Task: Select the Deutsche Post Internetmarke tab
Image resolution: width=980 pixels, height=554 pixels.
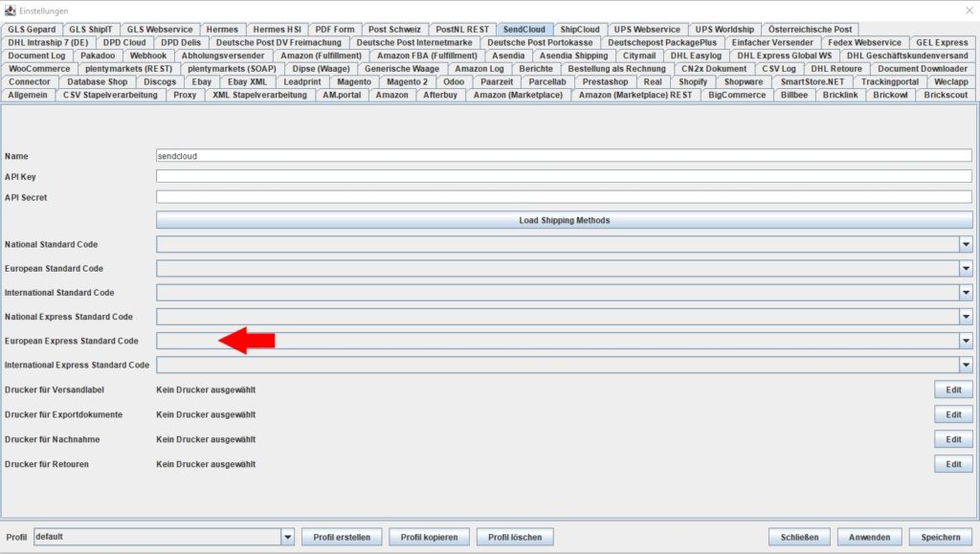Action: point(414,42)
